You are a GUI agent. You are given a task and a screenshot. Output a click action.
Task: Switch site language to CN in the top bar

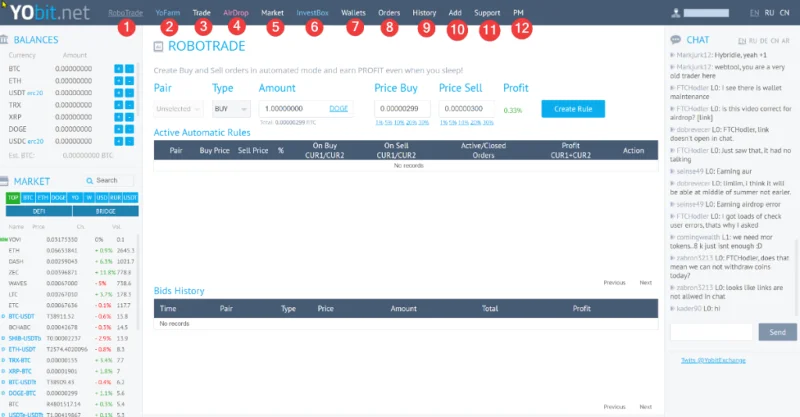click(785, 13)
